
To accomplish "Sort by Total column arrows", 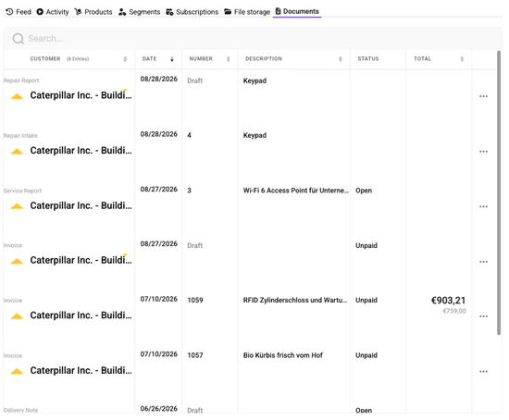I will (462, 59).
